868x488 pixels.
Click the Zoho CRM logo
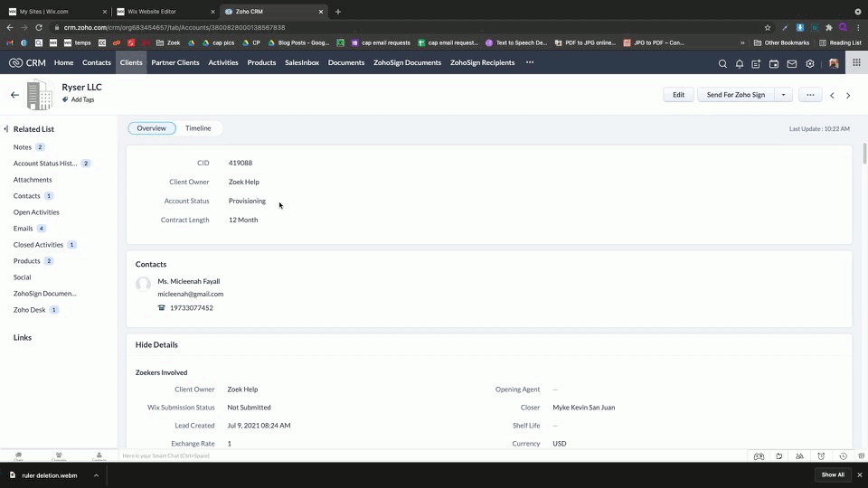[x=27, y=62]
